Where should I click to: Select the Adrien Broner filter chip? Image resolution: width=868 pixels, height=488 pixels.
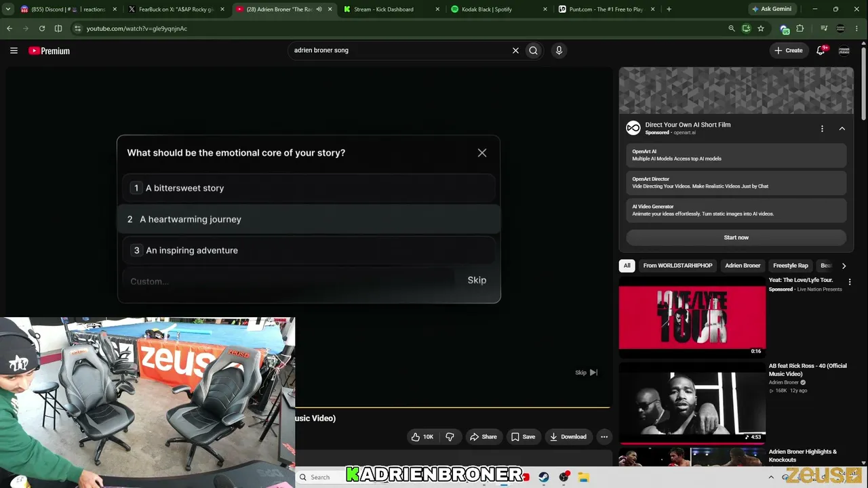tap(743, 266)
